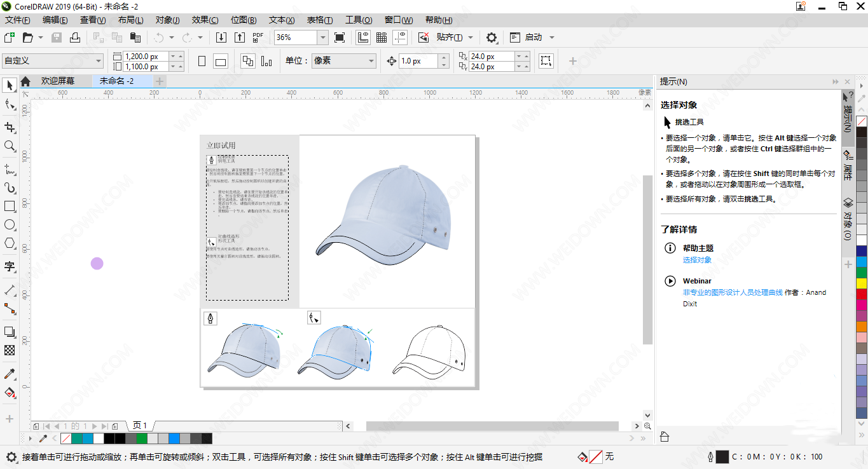Select the Pick tool in the toolbox
The width and height of the screenshot is (868, 469).
pos(10,85)
